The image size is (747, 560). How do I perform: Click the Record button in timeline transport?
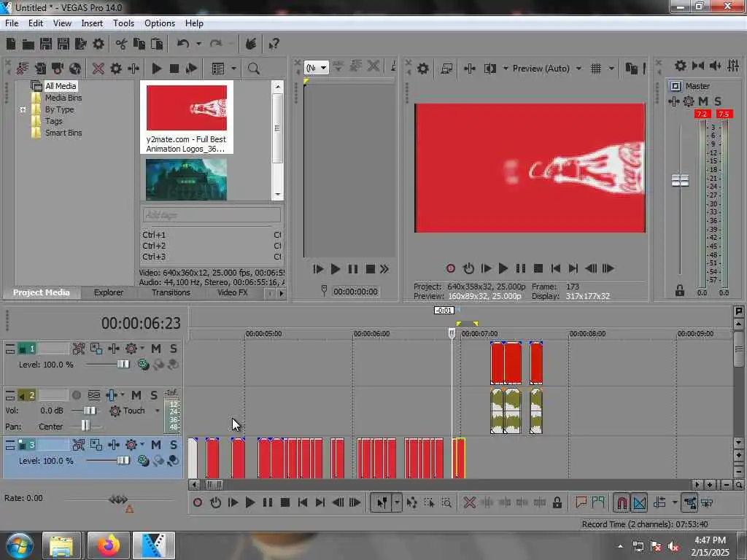(x=198, y=502)
